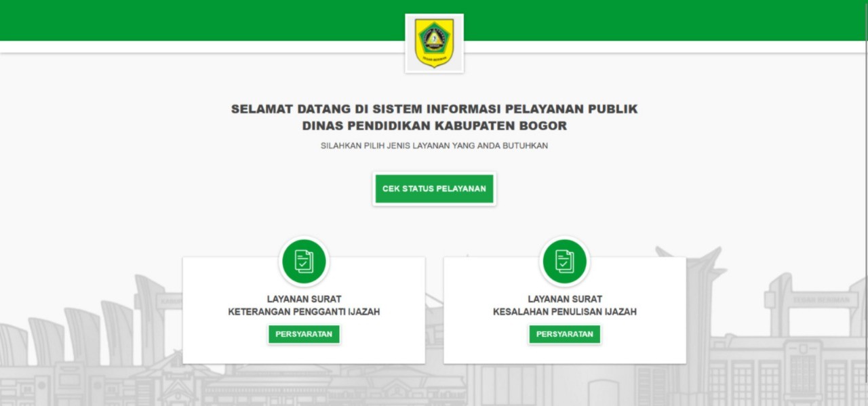Click the document-check icon above Layanan Surat Kesalahan Penulisan Ijazah
Viewport: 868px width, 406px height.
(x=566, y=262)
